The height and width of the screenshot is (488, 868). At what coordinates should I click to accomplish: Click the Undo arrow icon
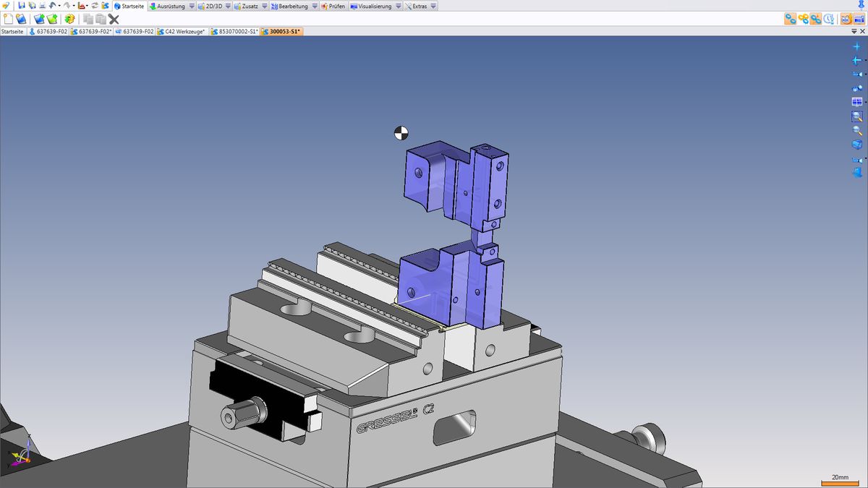point(52,6)
